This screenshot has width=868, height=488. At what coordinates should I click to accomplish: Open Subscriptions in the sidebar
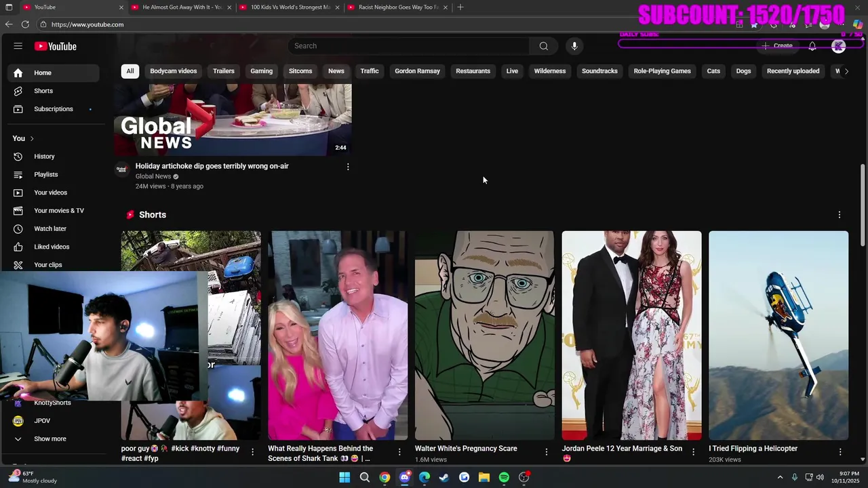point(53,109)
